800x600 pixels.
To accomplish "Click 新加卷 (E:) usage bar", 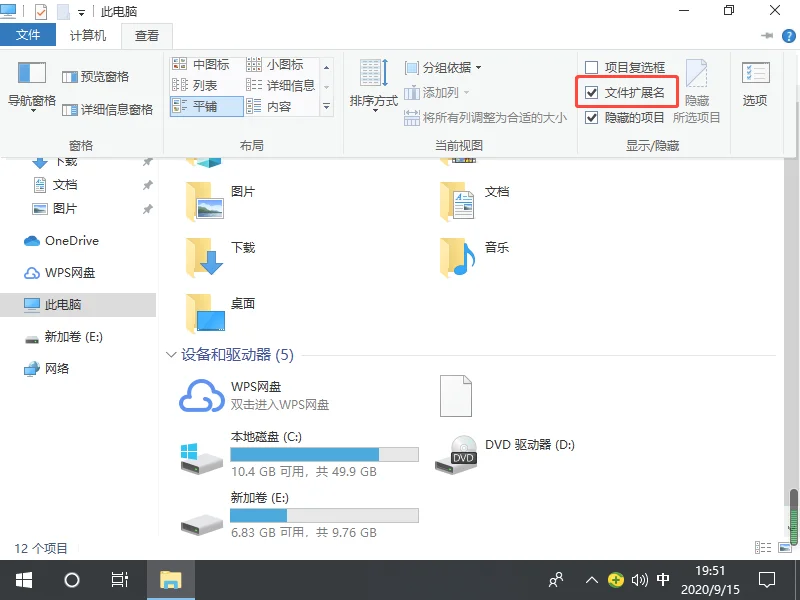I will pyautogui.click(x=324, y=515).
